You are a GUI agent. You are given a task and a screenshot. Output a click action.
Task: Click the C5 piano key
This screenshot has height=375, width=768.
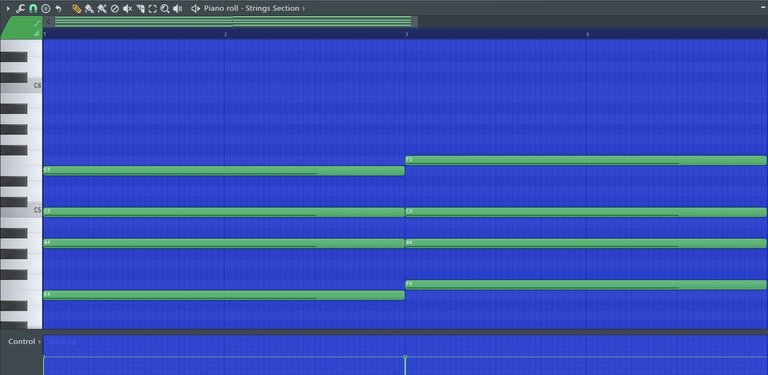point(21,211)
